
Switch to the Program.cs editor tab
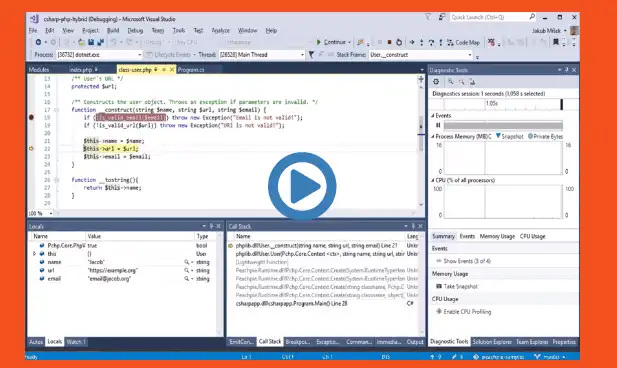click(x=191, y=70)
